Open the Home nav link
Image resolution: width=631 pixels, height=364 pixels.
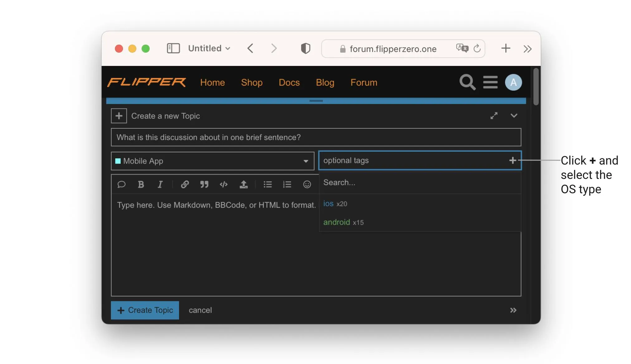click(x=213, y=82)
